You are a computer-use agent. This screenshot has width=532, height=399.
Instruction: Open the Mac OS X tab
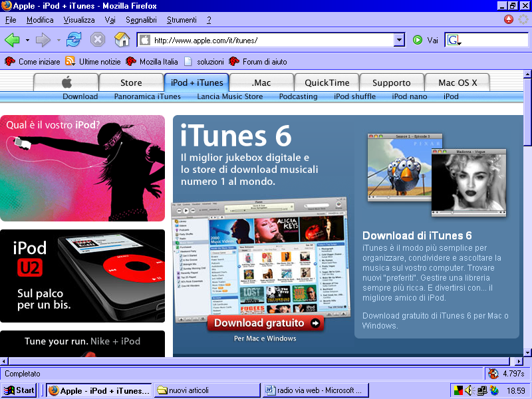click(458, 82)
